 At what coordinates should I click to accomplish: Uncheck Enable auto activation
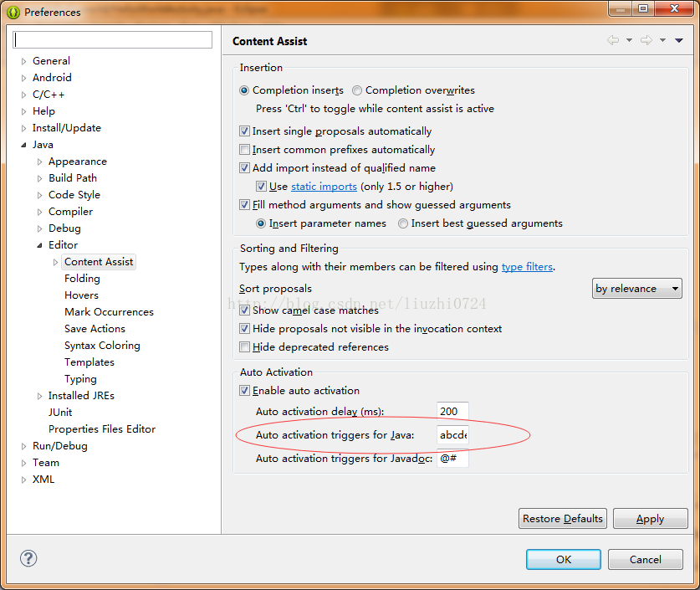coord(245,390)
